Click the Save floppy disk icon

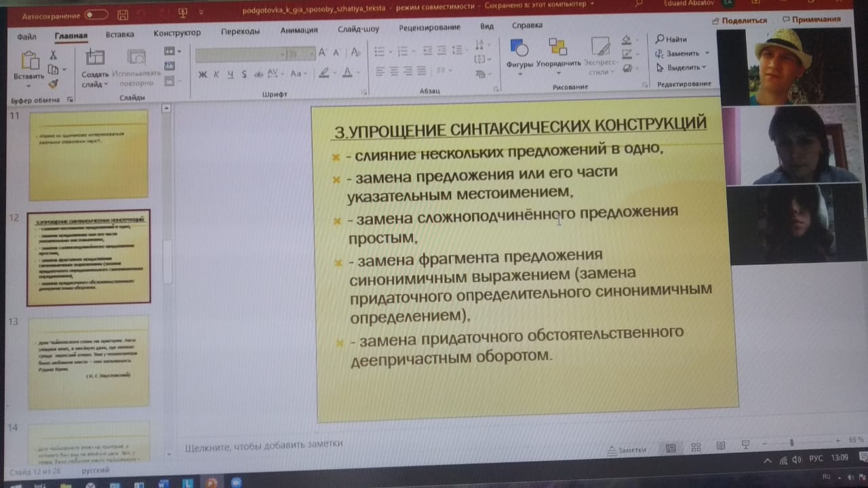point(123,14)
